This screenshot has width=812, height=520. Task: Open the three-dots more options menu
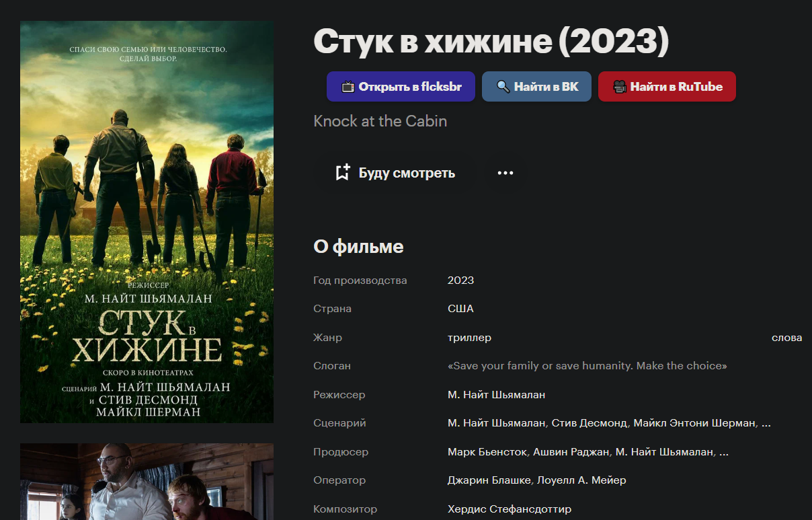click(x=505, y=173)
